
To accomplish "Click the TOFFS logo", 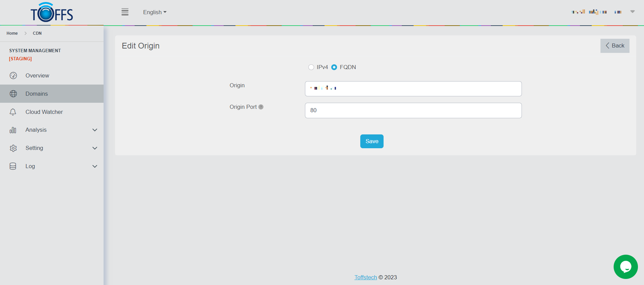I will click(52, 12).
